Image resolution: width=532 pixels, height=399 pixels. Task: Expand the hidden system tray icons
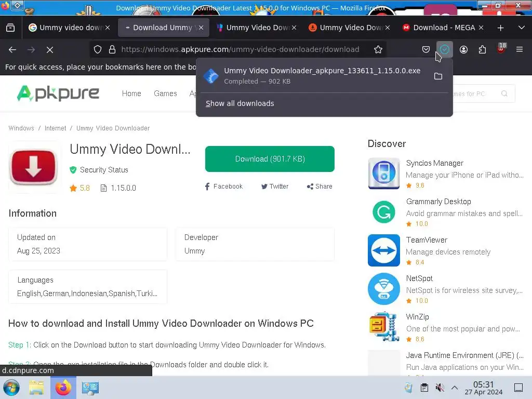455,388
